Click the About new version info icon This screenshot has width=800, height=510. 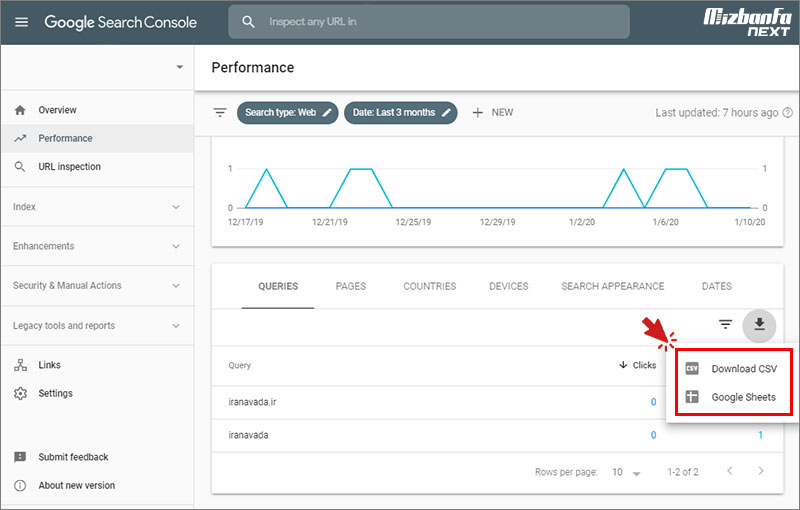20,486
